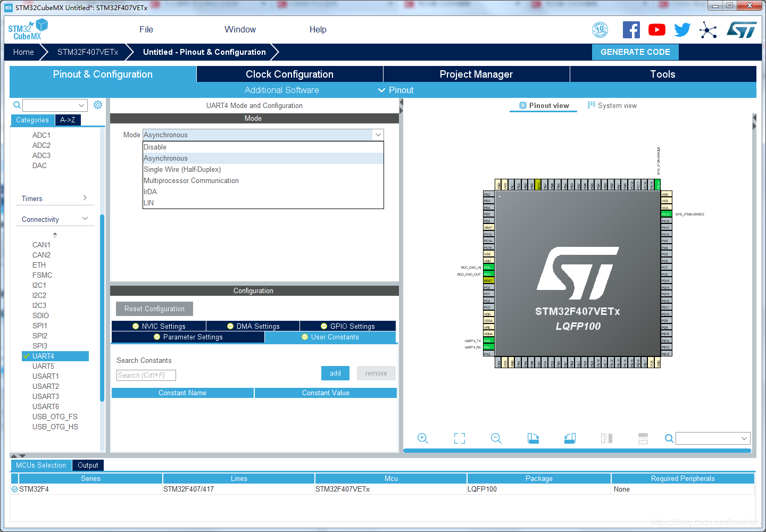Open the Help menu
This screenshot has height=532, width=766.
(x=318, y=29)
